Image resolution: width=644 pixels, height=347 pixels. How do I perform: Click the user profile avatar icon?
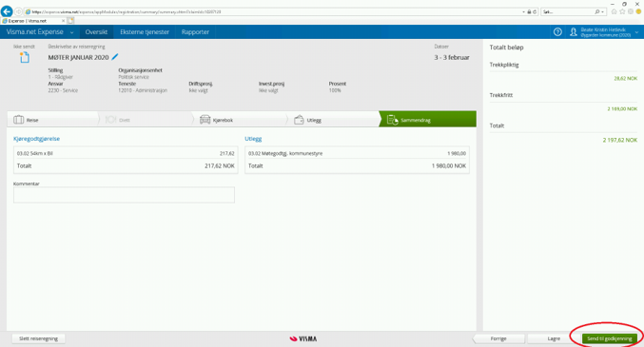point(574,32)
